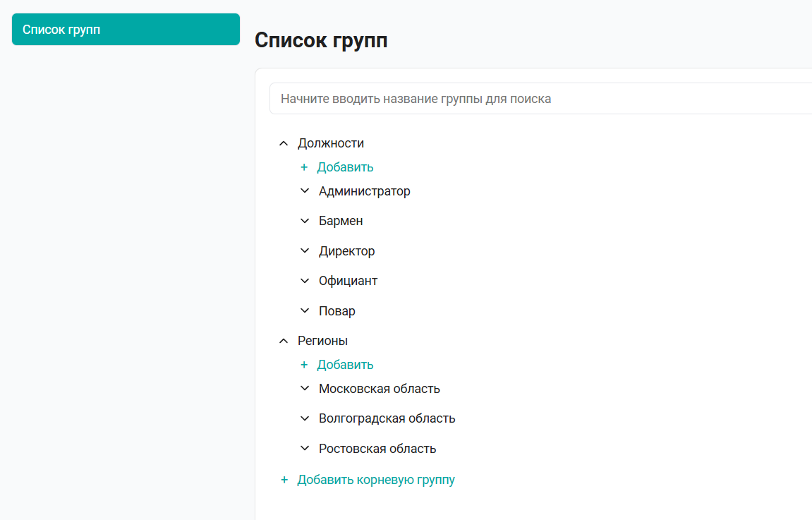Image resolution: width=812 pixels, height=520 pixels.
Task: Select the Ростовская область group
Action: pyautogui.click(x=377, y=449)
